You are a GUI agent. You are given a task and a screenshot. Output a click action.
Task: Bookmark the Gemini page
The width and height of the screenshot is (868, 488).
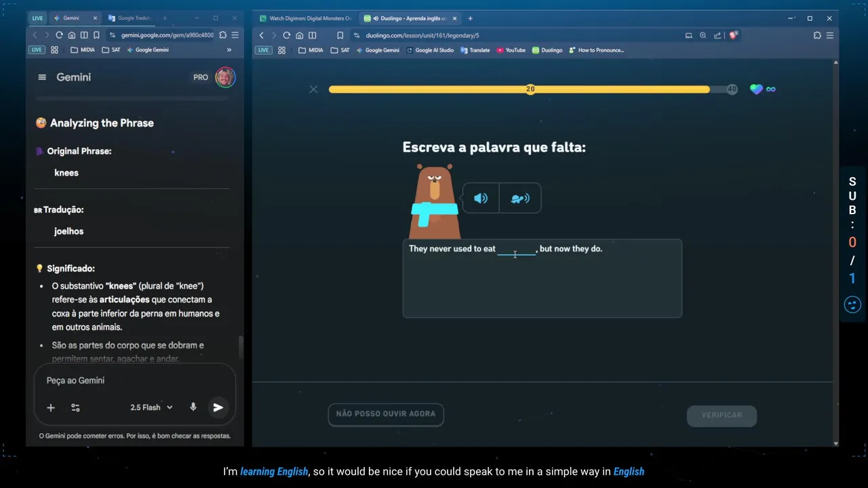tap(96, 35)
